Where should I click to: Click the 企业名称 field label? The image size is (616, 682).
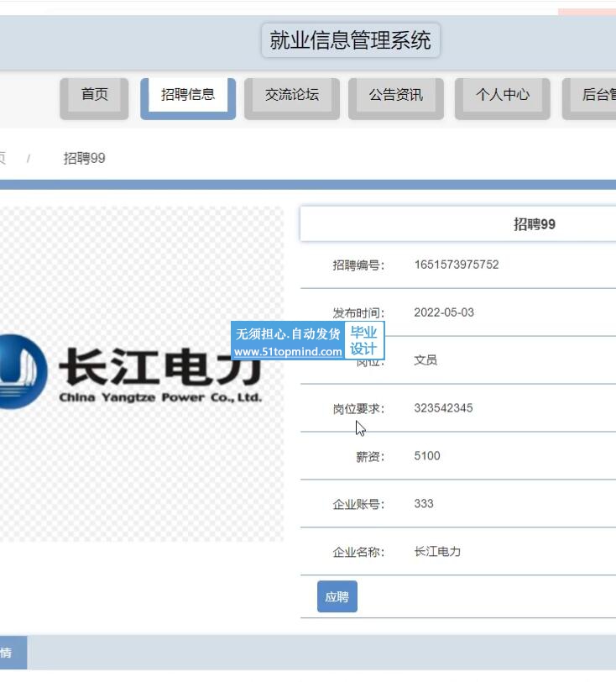[x=358, y=553]
